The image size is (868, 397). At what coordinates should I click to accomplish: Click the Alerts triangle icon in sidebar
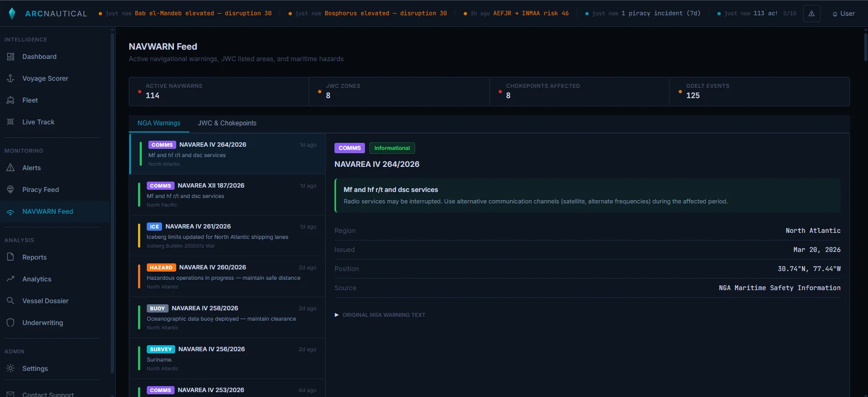coord(10,168)
